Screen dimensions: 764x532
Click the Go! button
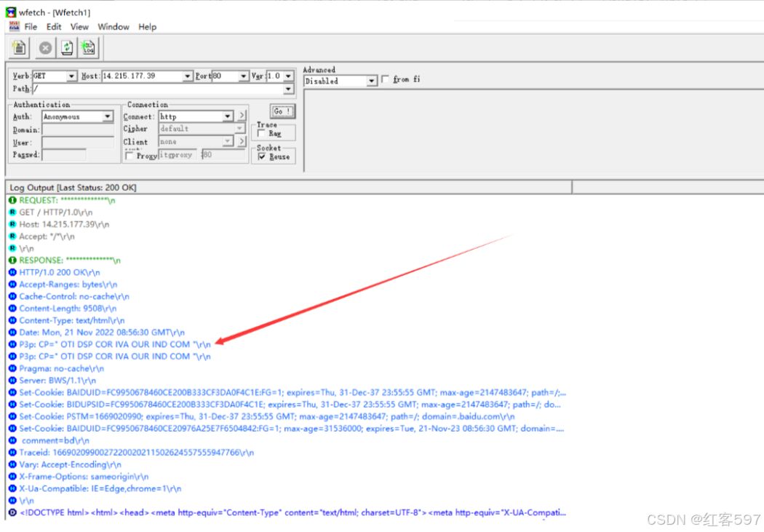[282, 111]
